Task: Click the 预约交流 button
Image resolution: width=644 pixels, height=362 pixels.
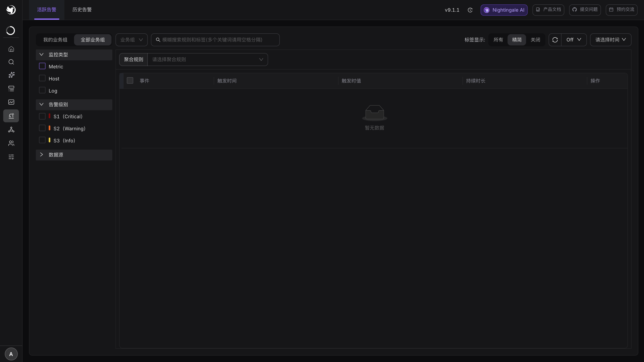Action: (x=621, y=10)
